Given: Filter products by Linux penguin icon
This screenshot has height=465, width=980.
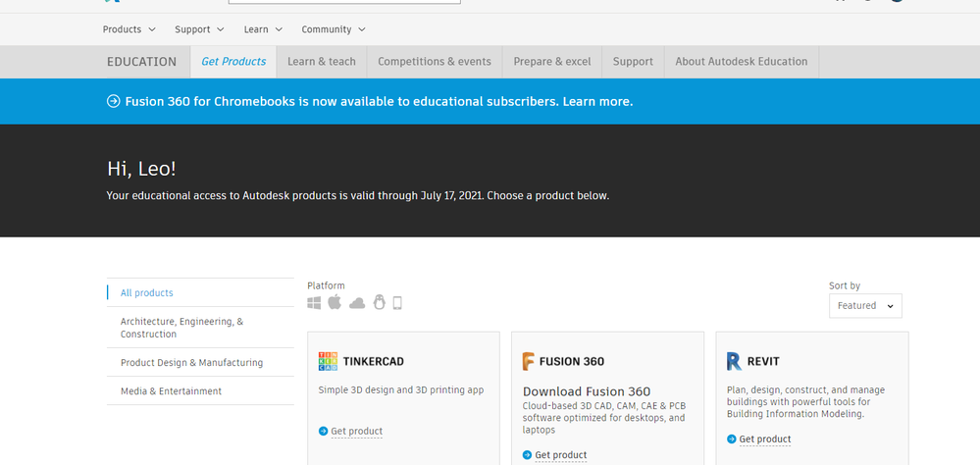Looking at the screenshot, I should [380, 302].
